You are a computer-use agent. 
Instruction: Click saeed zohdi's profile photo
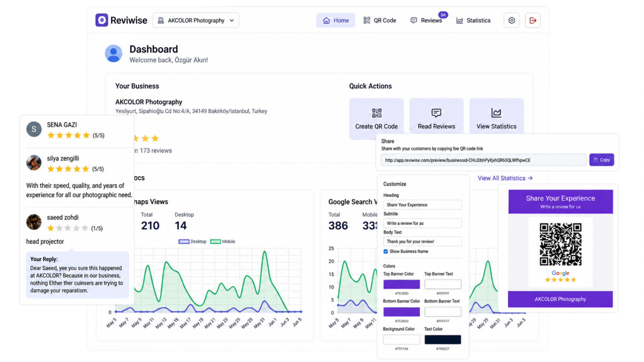click(34, 222)
